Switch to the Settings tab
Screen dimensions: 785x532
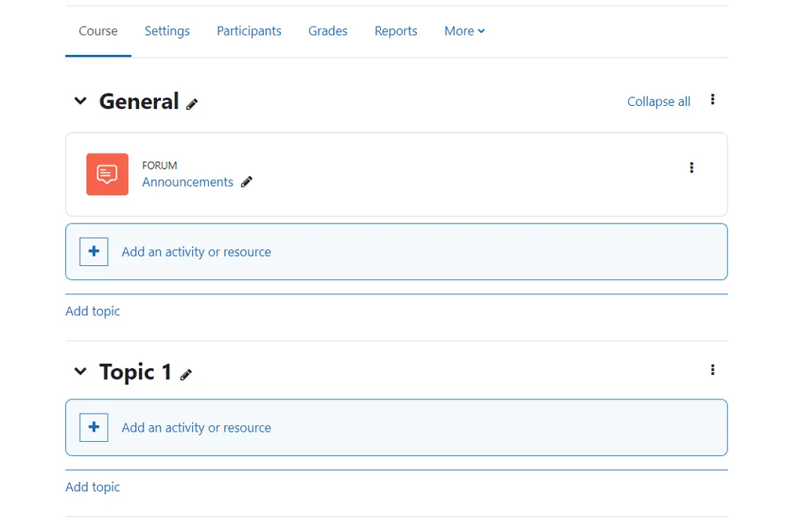pos(166,31)
